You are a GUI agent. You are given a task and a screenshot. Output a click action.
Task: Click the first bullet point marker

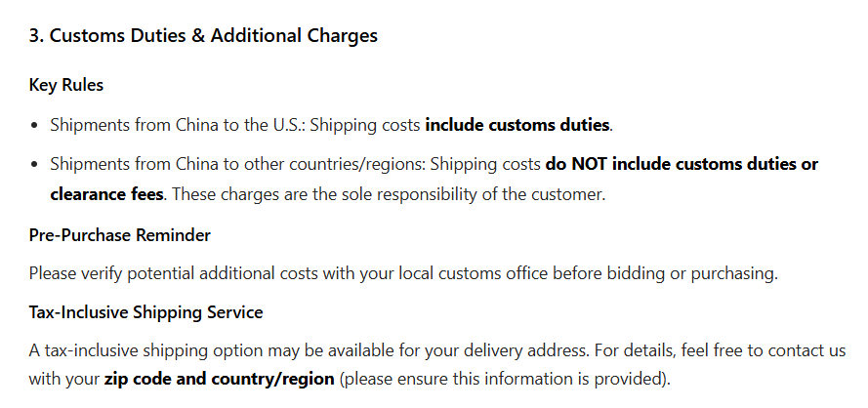[x=35, y=126]
